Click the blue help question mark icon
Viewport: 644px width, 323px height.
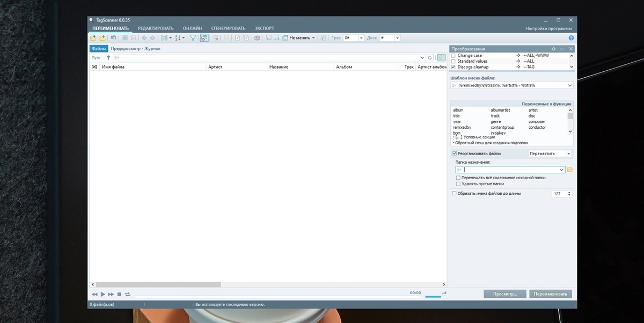[571, 38]
